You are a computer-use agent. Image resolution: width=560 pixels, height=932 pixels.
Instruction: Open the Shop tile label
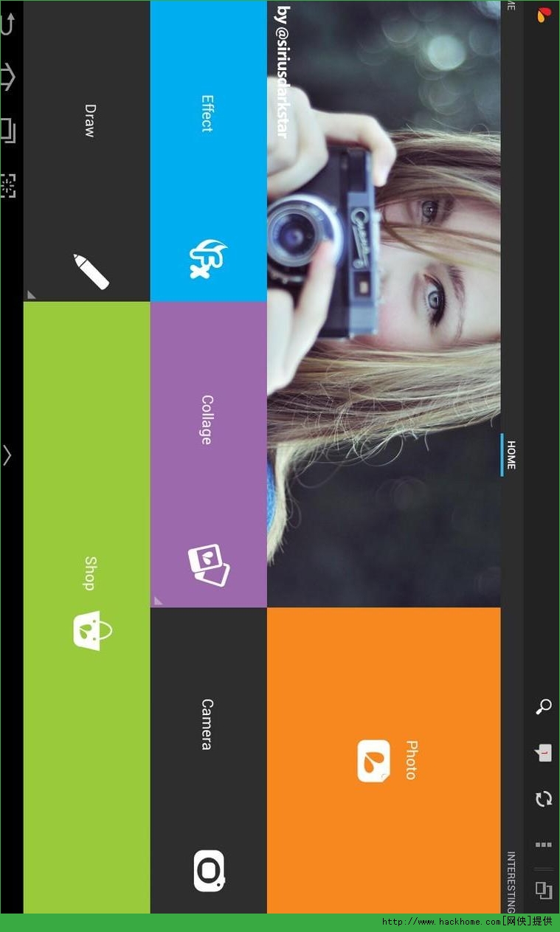pyautogui.click(x=90, y=573)
